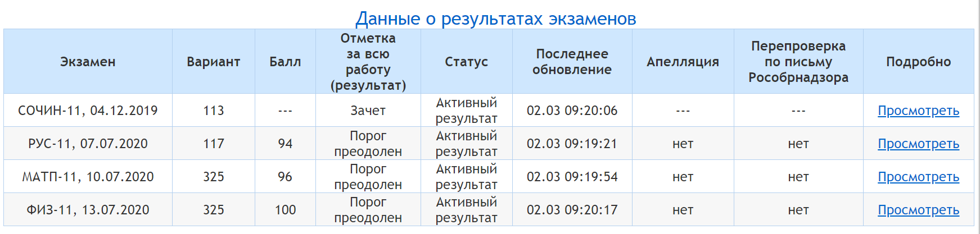Image resolution: width=980 pixels, height=234 pixels.
Task: Open Просмотреть link for РУС-11 exam
Action: pyautogui.click(x=918, y=144)
